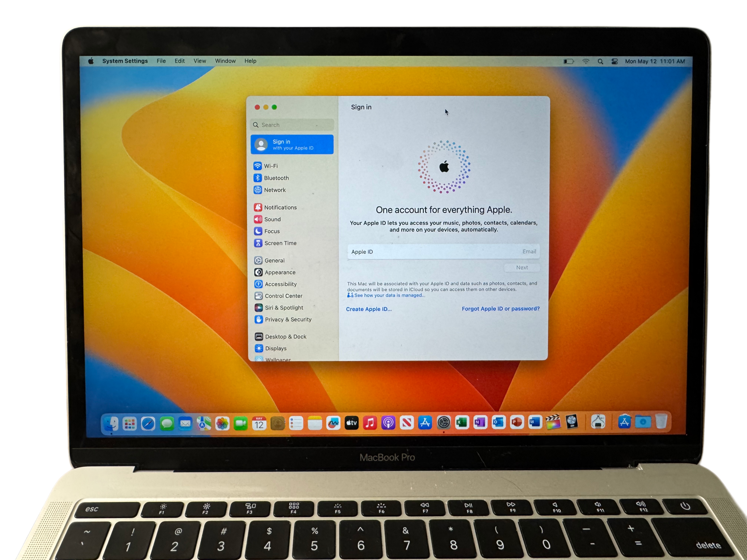Open the System Settings menu in menu bar
The image size is (747, 560).
pyautogui.click(x=125, y=61)
